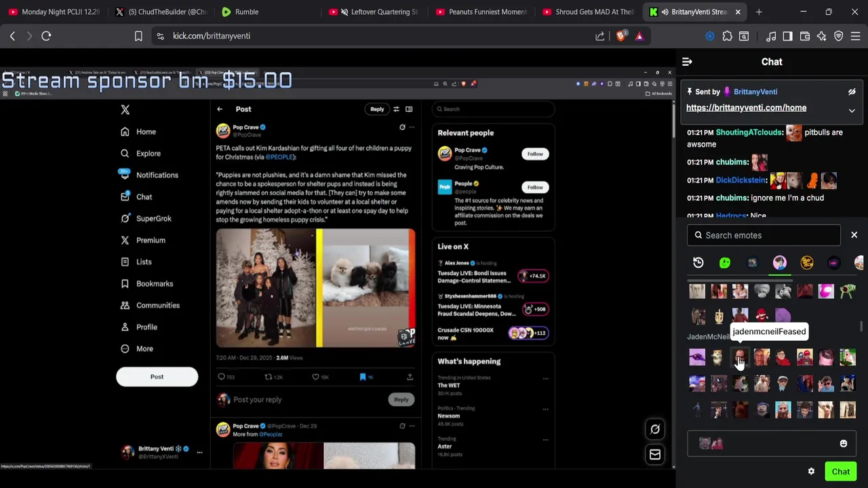Viewport: 868px width, 488px height.
Task: Expand the pinned message chevron
Action: pos(852,111)
